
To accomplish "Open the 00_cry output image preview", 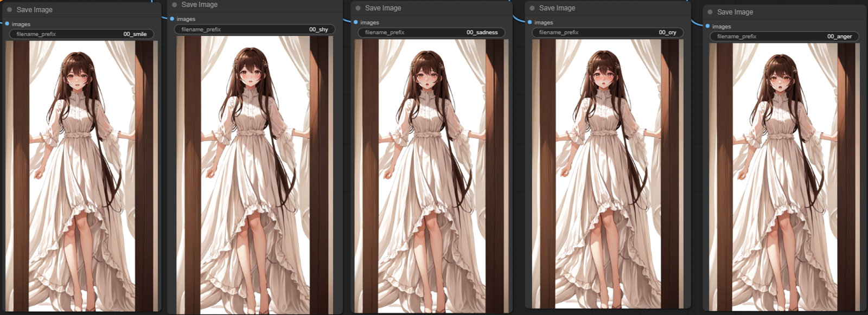I will coord(607,174).
